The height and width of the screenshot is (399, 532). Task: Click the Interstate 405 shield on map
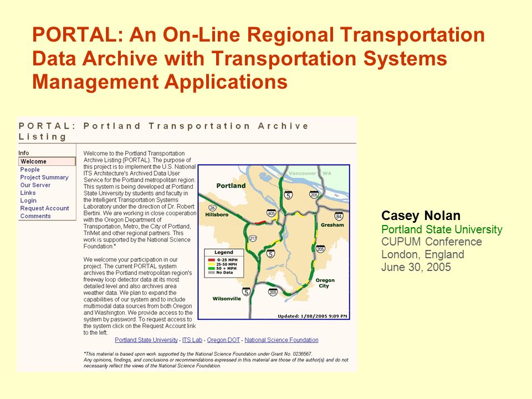coord(271,213)
